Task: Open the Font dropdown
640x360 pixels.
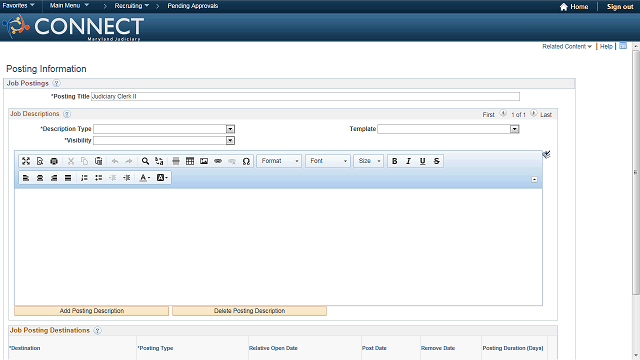Action: click(328, 161)
